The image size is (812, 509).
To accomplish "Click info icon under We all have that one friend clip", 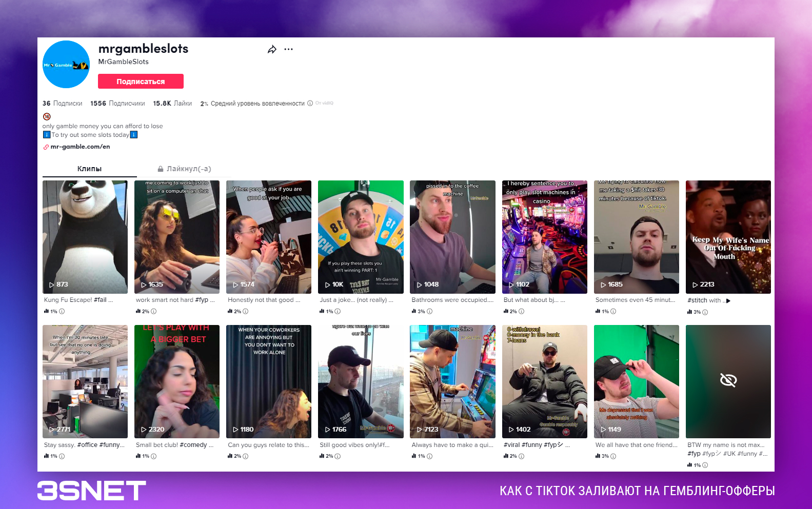I will (x=613, y=456).
